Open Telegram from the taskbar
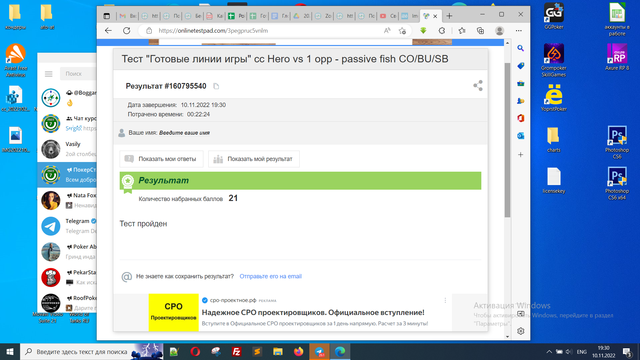This screenshot has width=640, height=360. click(x=320, y=351)
